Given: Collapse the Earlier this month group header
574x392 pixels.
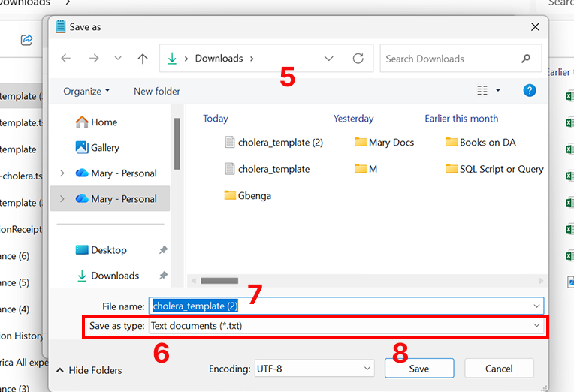Looking at the screenshot, I should point(461,119).
